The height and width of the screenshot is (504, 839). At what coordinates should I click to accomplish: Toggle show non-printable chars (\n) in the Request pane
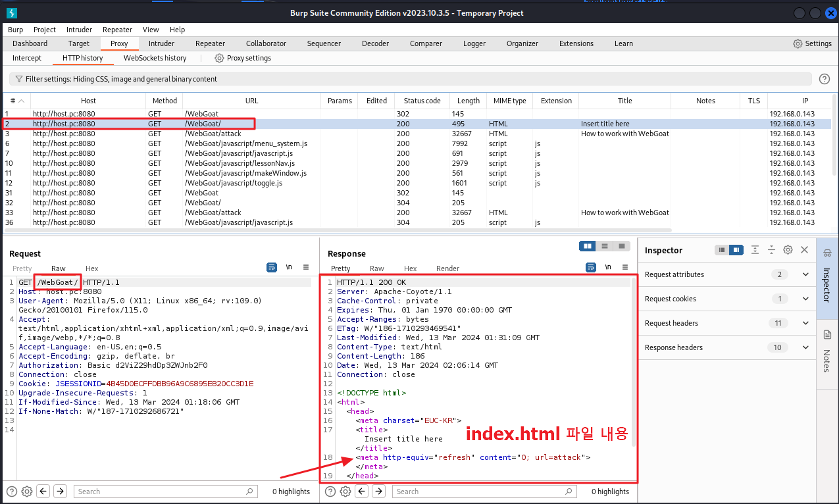coord(289,267)
